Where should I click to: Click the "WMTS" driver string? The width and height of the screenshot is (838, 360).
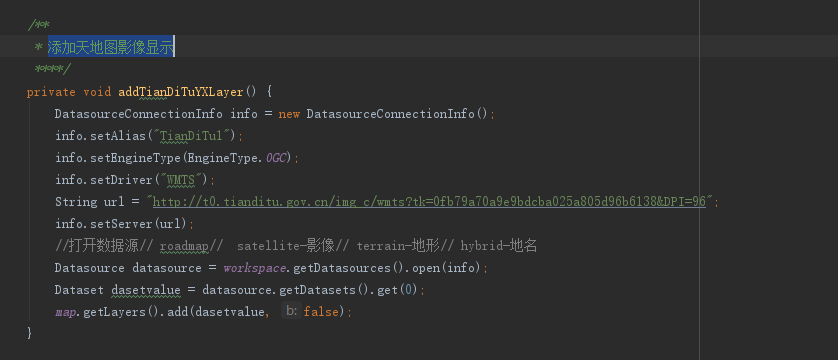[x=182, y=179]
